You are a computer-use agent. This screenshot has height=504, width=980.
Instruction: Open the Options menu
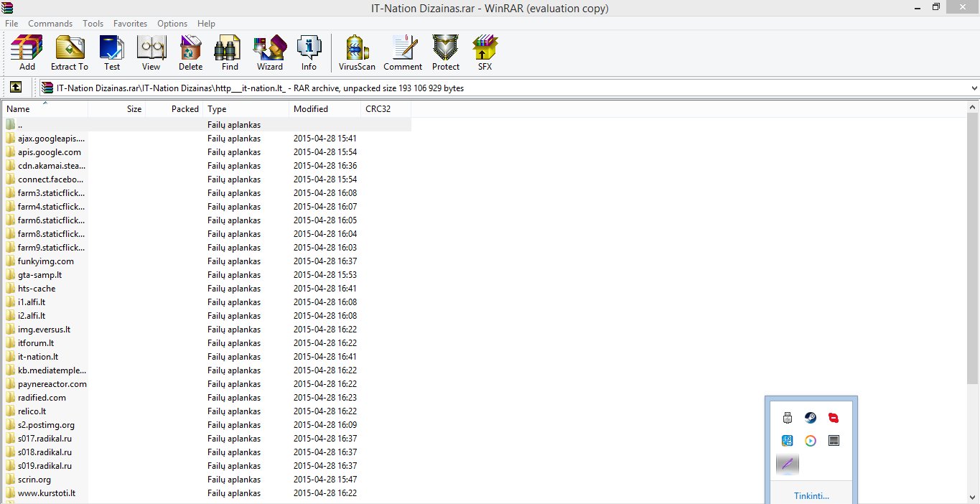click(x=172, y=24)
